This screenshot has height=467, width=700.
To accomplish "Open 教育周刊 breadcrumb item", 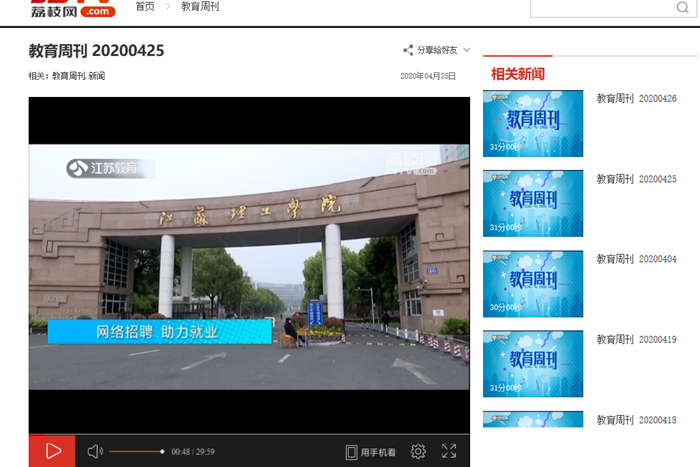I will click(202, 7).
